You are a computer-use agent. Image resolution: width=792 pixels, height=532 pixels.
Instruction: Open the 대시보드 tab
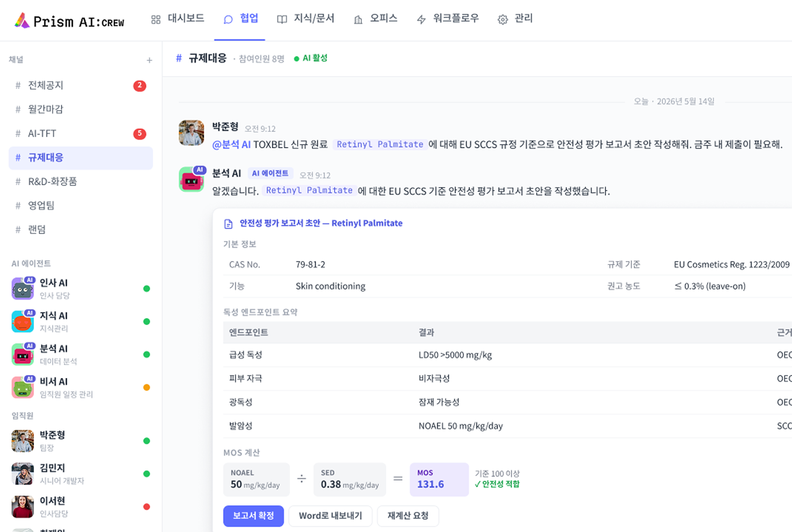[178, 18]
